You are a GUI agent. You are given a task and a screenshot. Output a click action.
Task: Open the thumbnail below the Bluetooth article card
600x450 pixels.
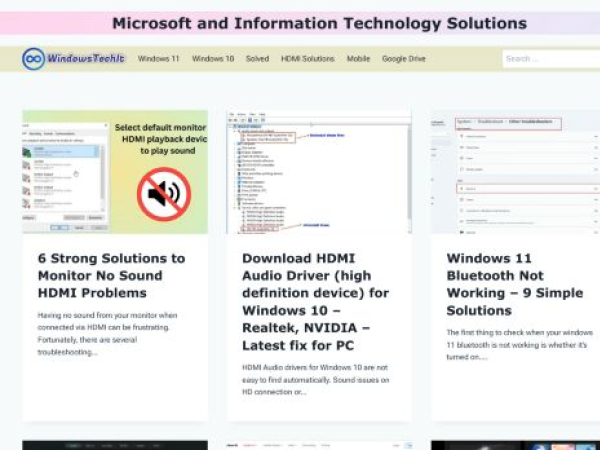(515, 445)
